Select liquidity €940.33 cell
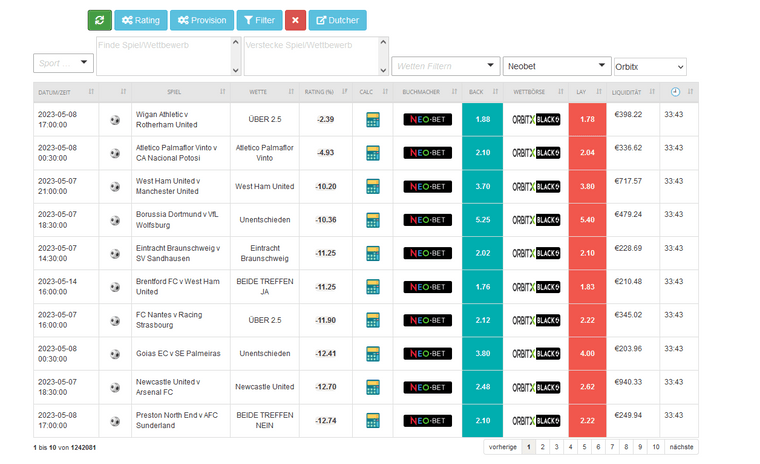 pos(633,387)
